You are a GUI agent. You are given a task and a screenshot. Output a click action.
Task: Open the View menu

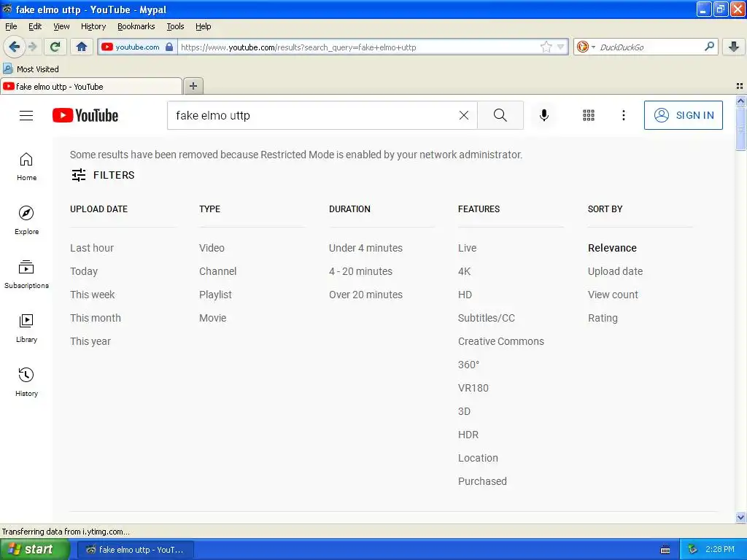[61, 26]
